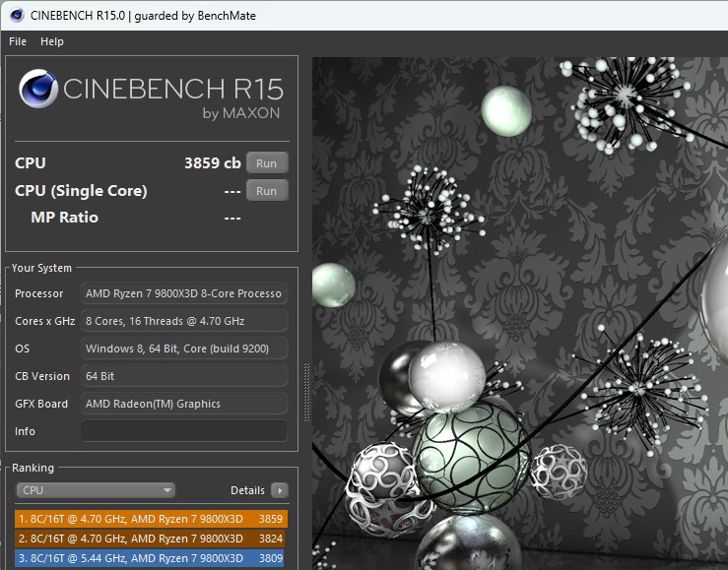
Task: Click the OS Windows 8 field
Action: (184, 348)
